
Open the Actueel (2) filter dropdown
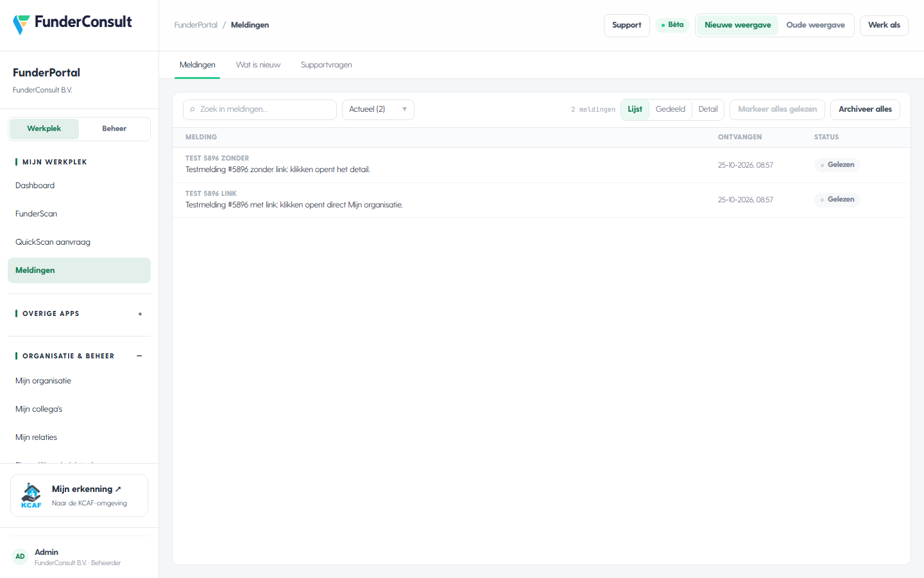coord(378,109)
